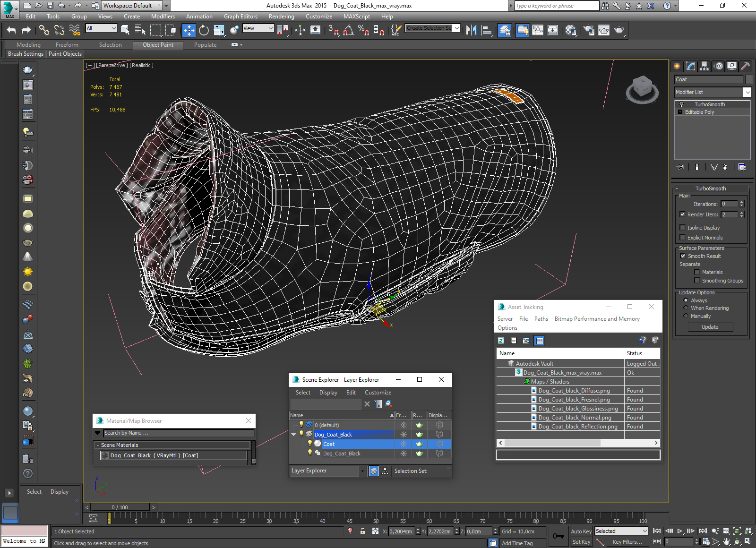Toggle the Angle Snap icon
The width and height of the screenshot is (756, 548).
point(349,30)
